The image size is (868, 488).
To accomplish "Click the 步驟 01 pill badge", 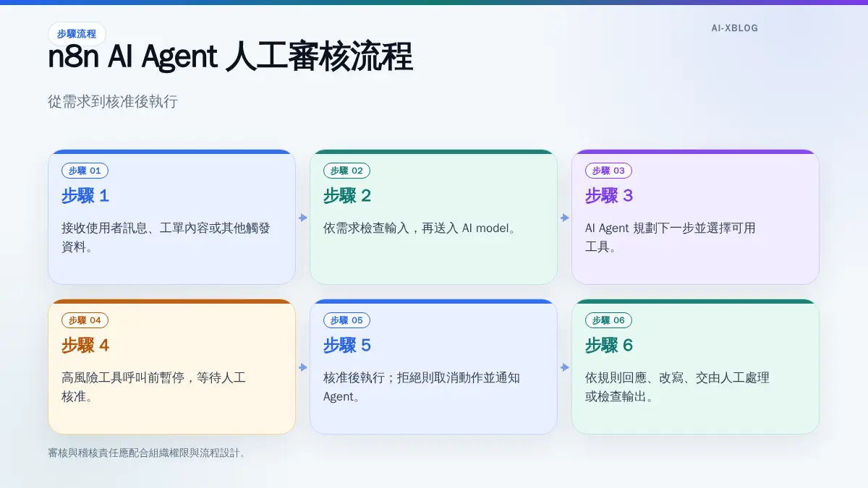I will [x=85, y=171].
